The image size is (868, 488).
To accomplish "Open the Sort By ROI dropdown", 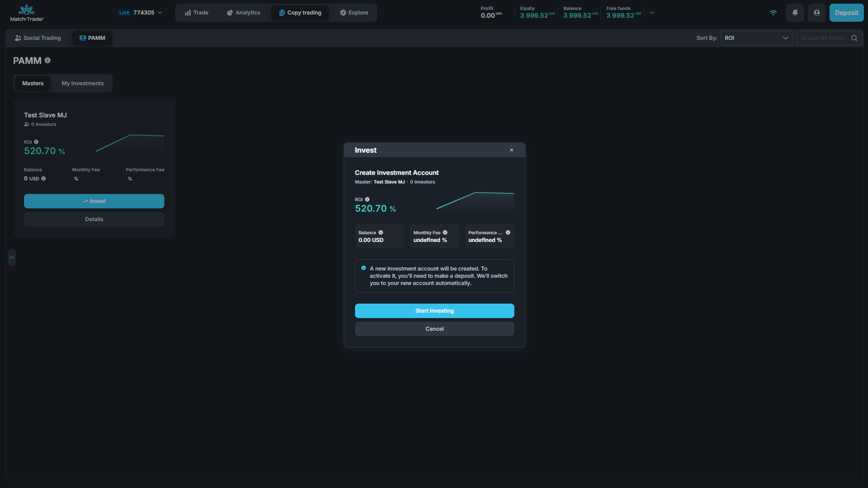I will (756, 38).
